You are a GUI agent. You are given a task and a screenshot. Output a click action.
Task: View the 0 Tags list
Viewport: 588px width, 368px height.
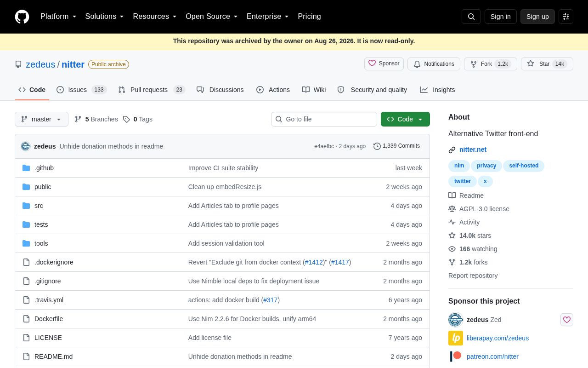tap(137, 119)
